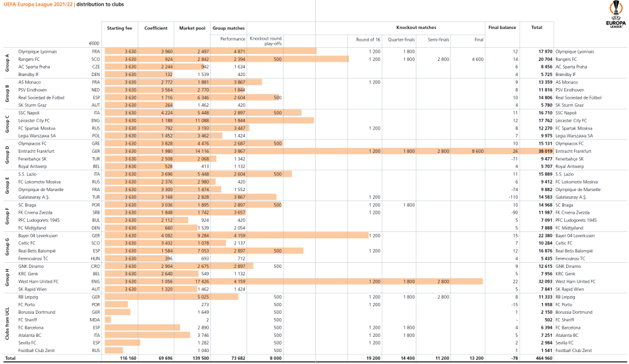Click the €000' currency unit label

(95, 43)
